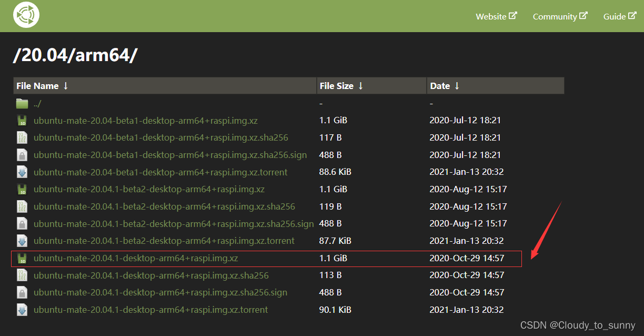Click the 2020-Aug-12 15:17 date of beta2 img.xz
644x336 pixels.
point(468,189)
